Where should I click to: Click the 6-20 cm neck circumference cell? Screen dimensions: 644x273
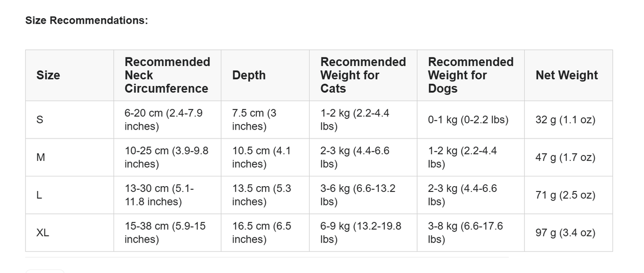[x=163, y=120]
